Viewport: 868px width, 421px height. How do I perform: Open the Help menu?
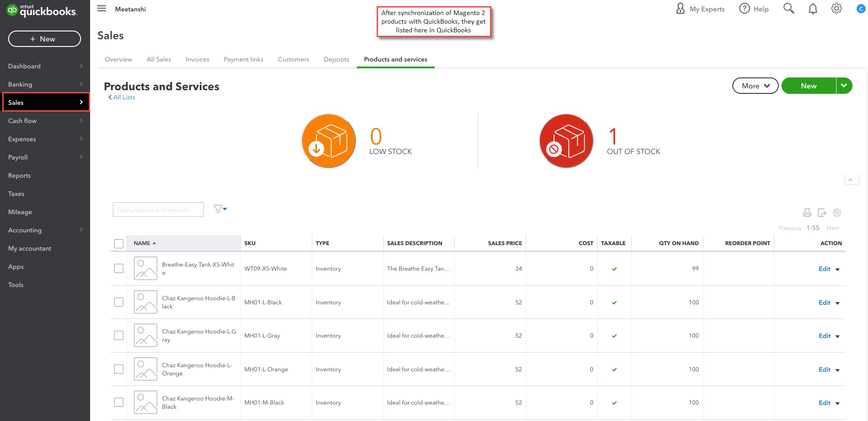click(754, 9)
